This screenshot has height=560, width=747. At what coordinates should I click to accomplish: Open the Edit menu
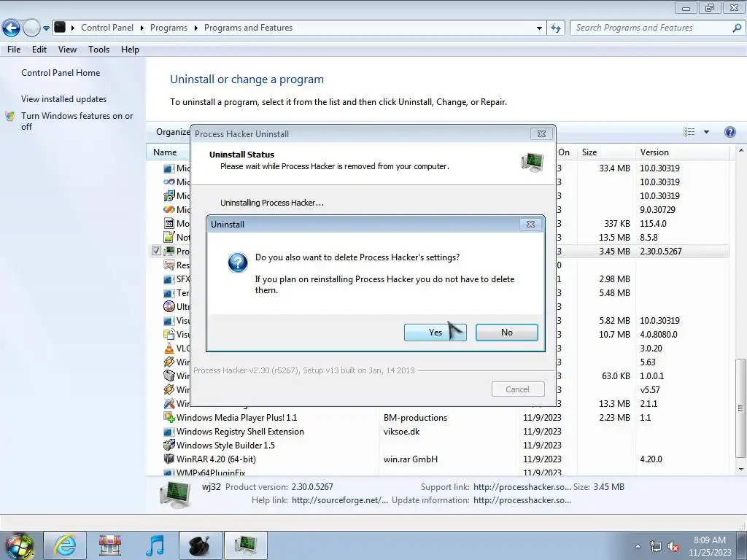pos(39,50)
